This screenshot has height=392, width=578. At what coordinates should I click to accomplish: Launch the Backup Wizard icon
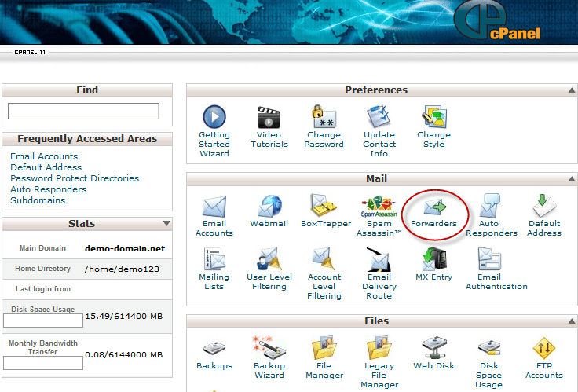[x=269, y=347]
